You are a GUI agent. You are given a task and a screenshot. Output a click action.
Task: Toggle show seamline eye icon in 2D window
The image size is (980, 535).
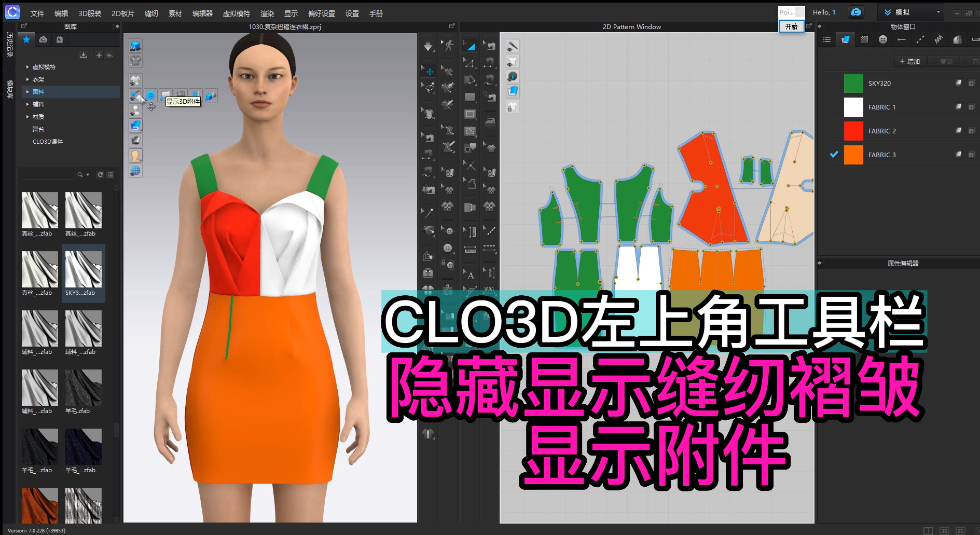513,46
